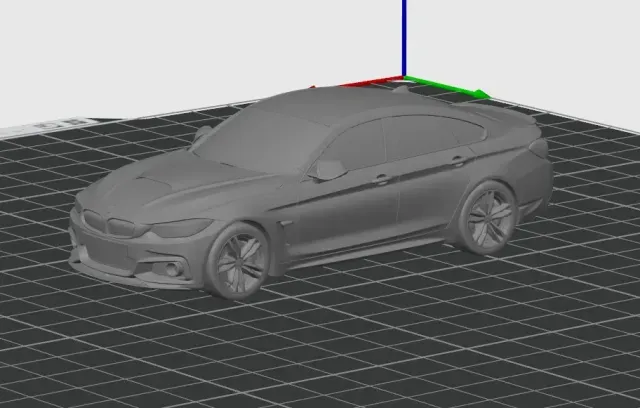This screenshot has height=408, width=640.
Task: Click the blue vertical Z axis line
Action: 404,38
